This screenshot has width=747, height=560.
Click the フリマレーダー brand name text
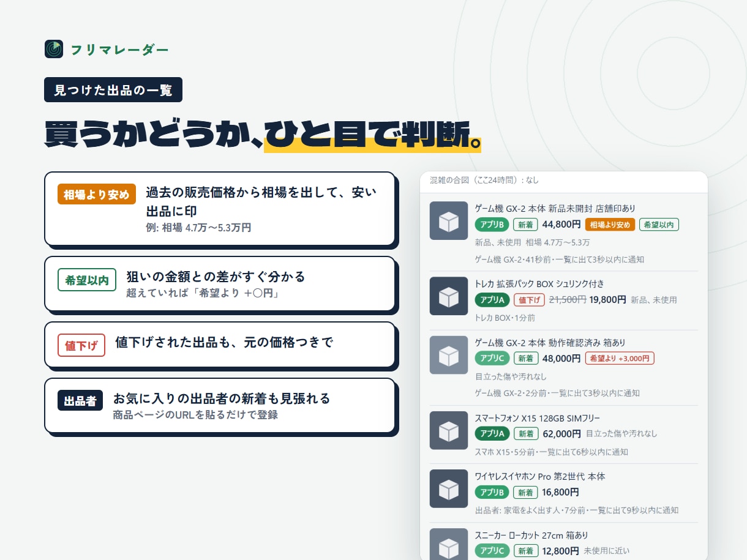[119, 50]
